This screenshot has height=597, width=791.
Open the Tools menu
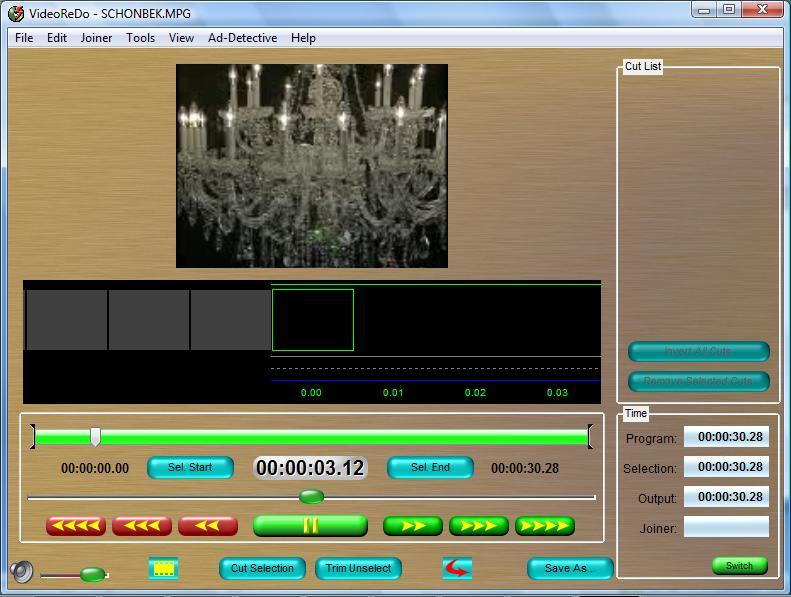pos(140,38)
